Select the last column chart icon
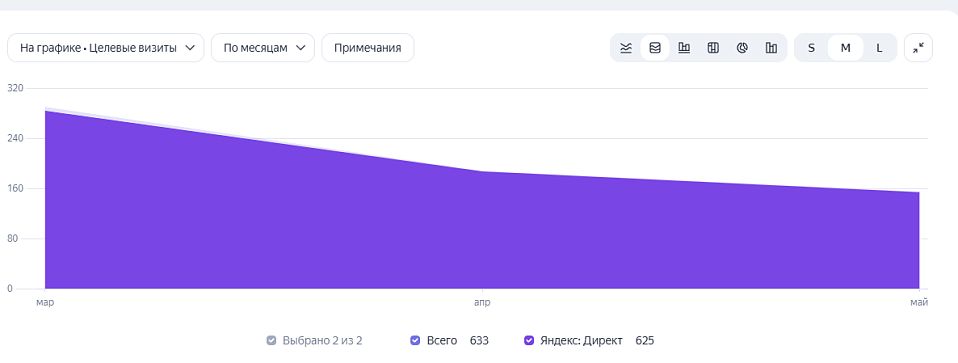The height and width of the screenshot is (363, 958). [772, 48]
